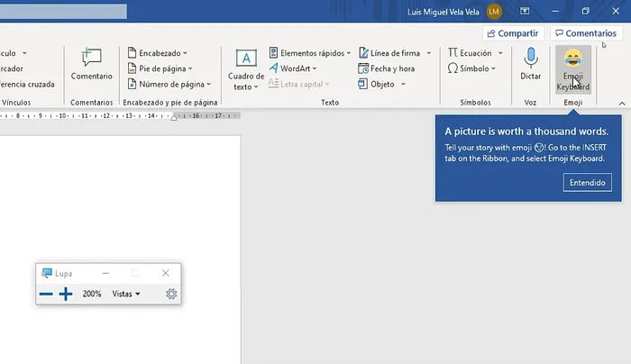Click the Lupa magnifier title icon
Viewport: 631px width, 364px height.
click(47, 273)
